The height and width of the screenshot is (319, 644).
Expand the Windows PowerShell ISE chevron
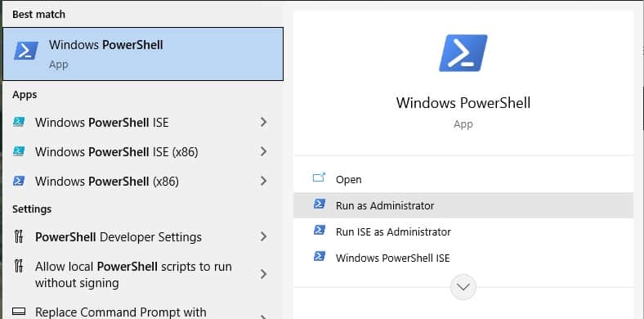tap(264, 122)
